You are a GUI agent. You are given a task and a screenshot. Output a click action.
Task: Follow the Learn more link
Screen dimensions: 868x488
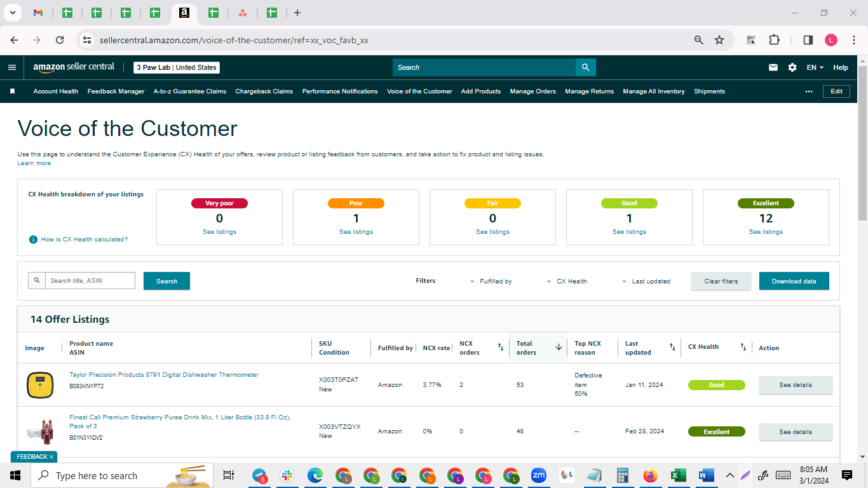[x=34, y=163]
